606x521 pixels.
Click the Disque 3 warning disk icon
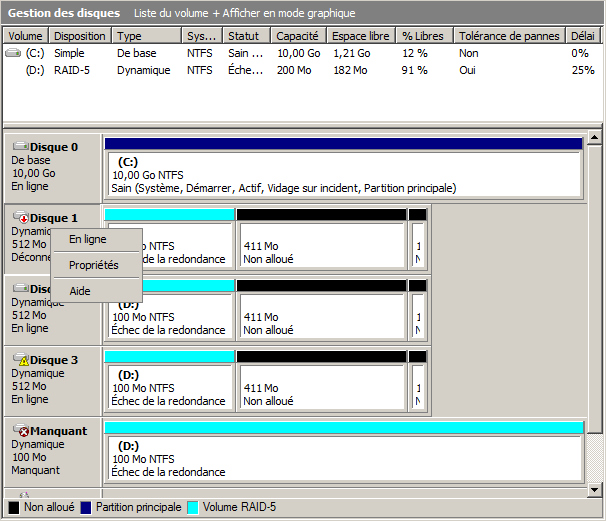(21, 360)
